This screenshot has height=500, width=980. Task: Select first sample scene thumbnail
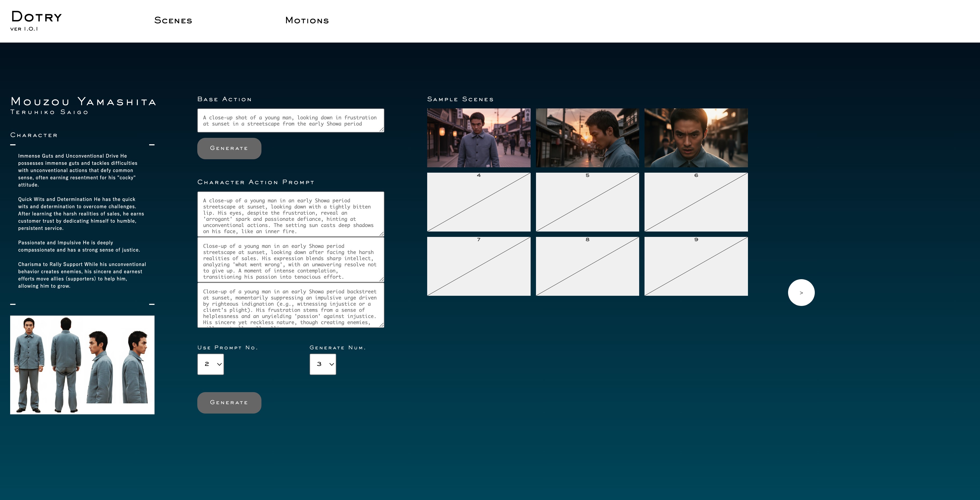pos(479,138)
